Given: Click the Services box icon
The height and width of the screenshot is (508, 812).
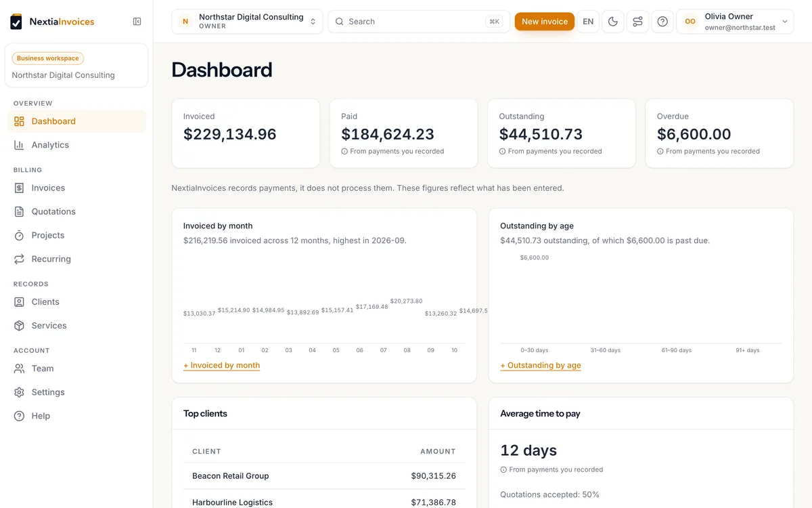Looking at the screenshot, I should 19,326.
